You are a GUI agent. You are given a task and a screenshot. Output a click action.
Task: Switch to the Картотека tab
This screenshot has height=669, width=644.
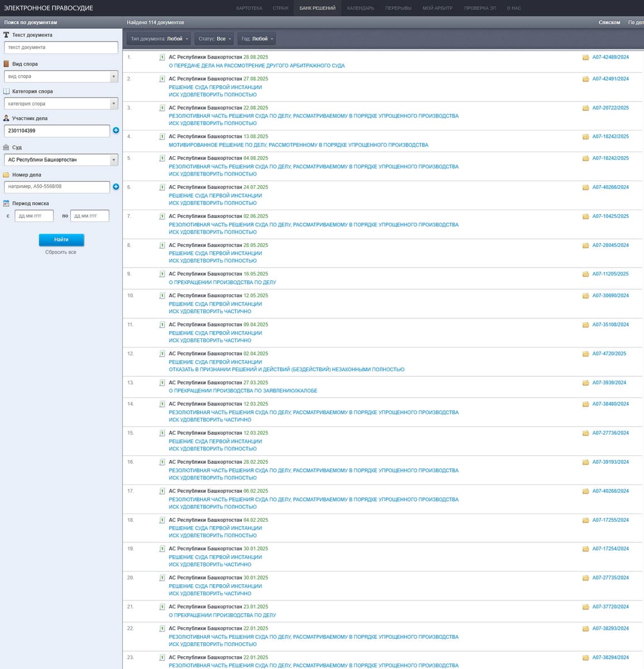click(x=249, y=8)
